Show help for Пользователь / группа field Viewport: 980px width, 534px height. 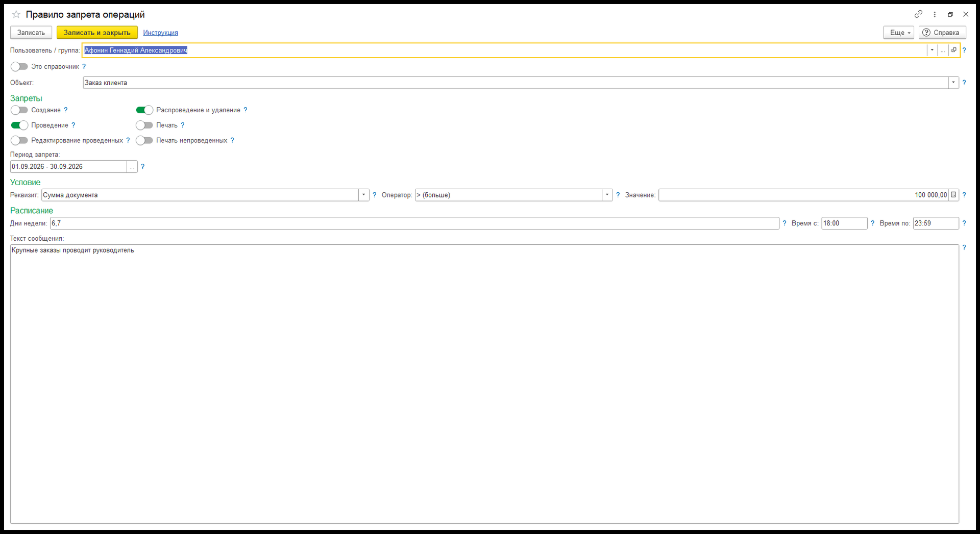point(964,50)
